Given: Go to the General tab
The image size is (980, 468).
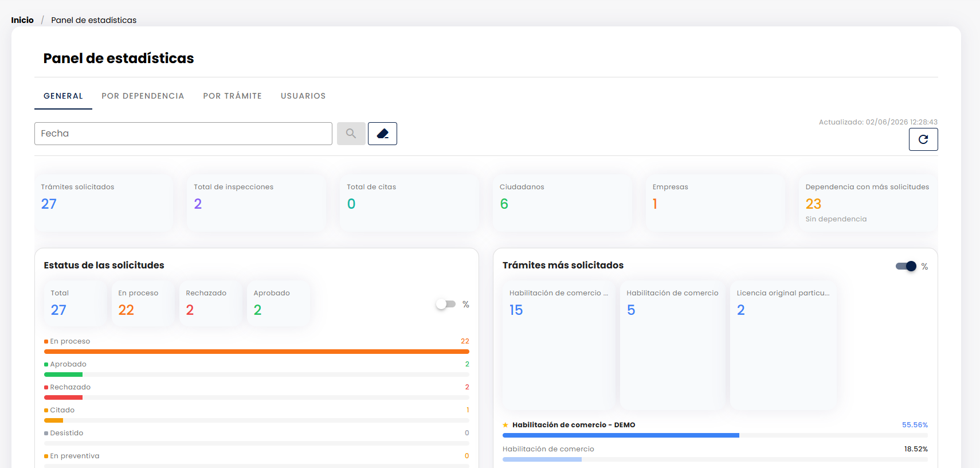Looking at the screenshot, I should pos(63,96).
